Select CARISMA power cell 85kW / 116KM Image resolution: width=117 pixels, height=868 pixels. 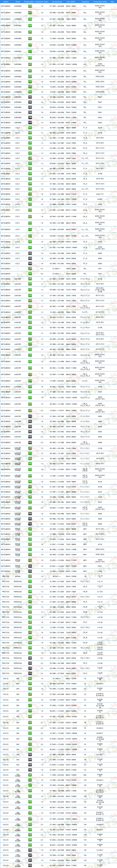pyautogui.click(x=71, y=58)
